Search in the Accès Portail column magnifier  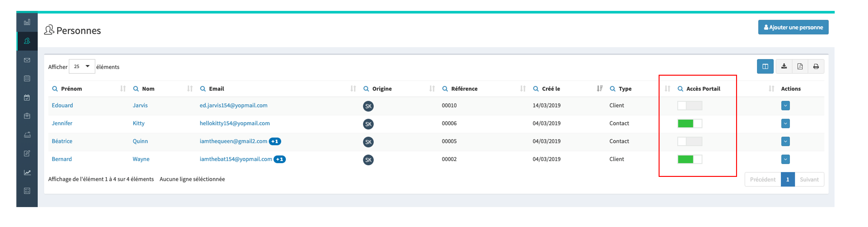coord(680,89)
